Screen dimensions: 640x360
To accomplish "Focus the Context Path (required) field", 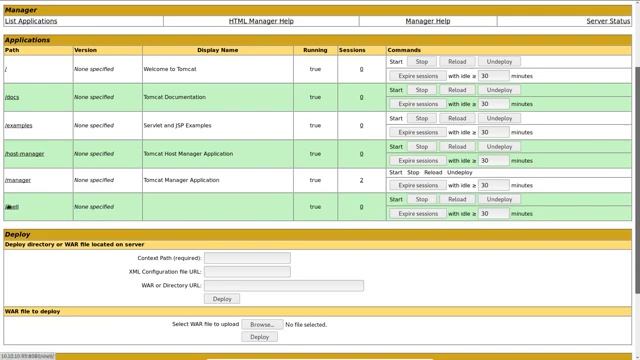I will tap(247, 258).
